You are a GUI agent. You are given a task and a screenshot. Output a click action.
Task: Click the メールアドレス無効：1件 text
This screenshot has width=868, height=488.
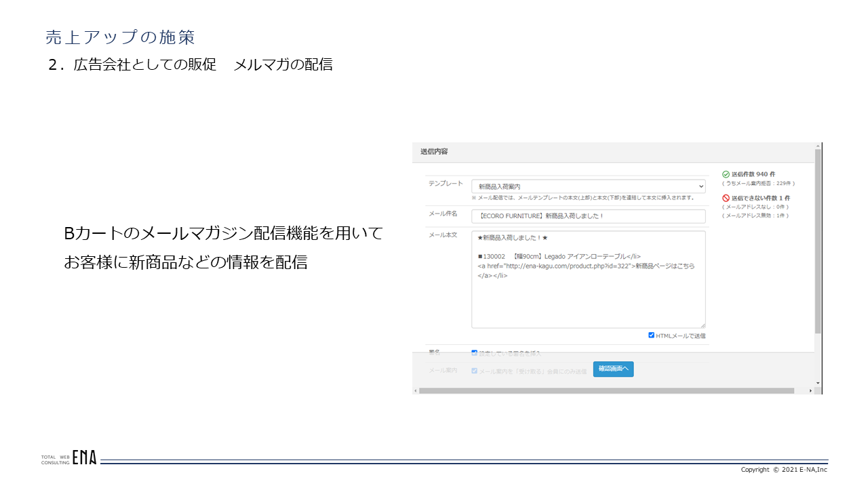[755, 216]
